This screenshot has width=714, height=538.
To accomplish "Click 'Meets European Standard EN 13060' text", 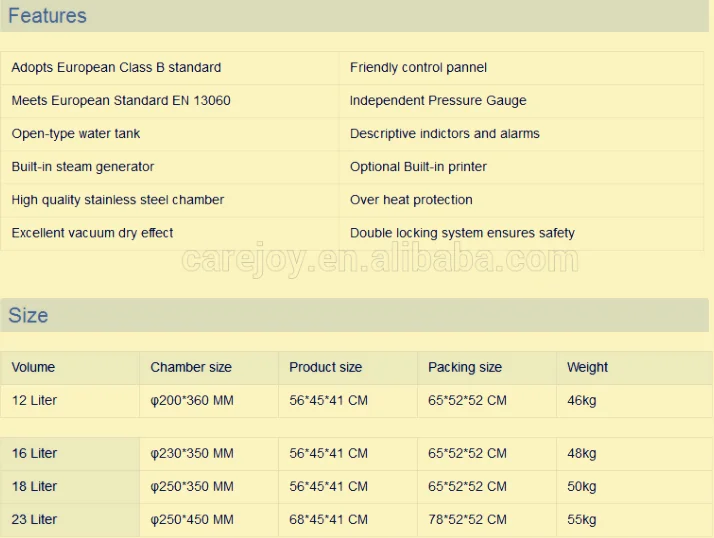I will (x=121, y=101).
